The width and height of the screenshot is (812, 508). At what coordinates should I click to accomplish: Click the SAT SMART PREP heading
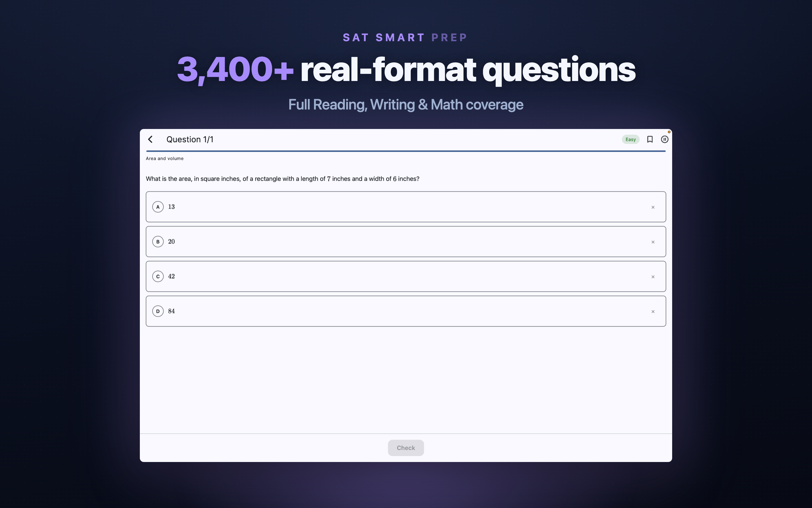click(405, 38)
